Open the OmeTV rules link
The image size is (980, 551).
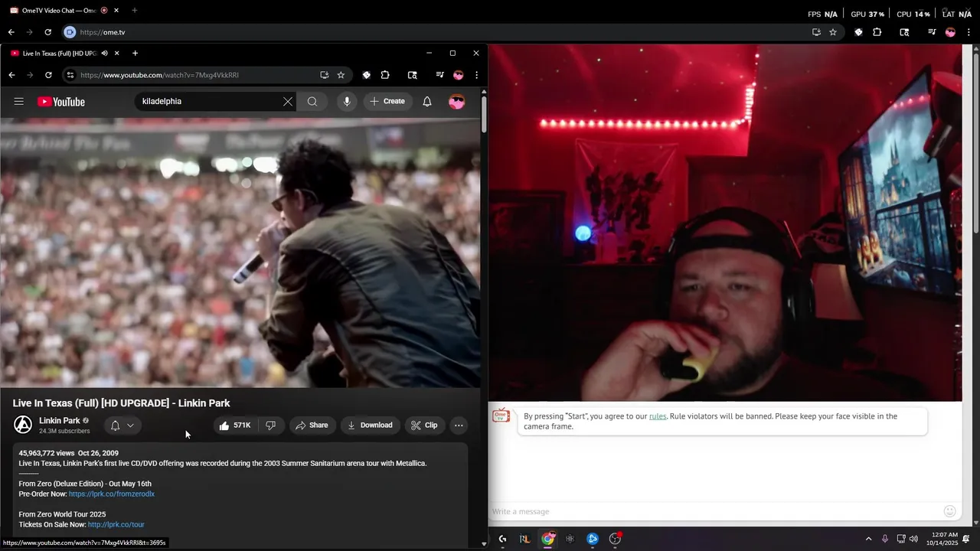pyautogui.click(x=658, y=416)
